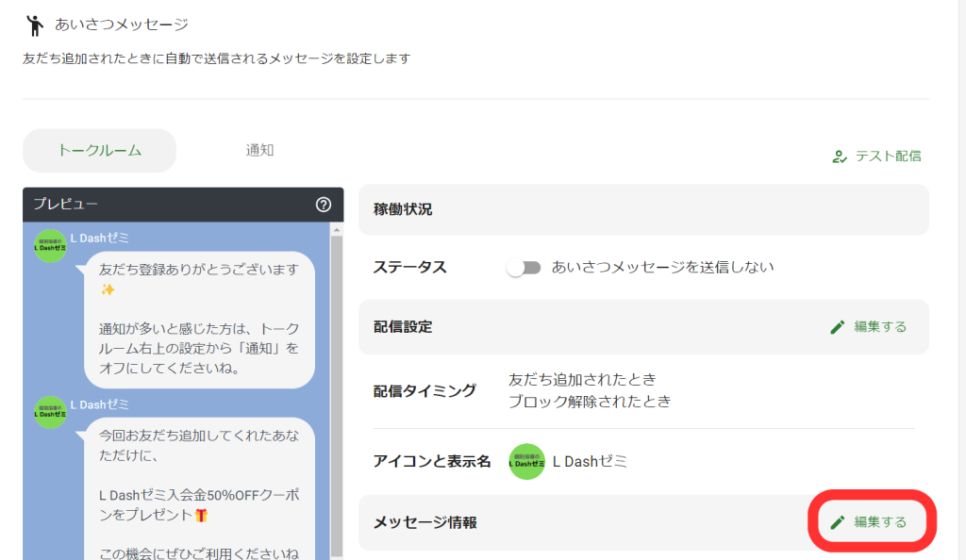Click the user-check icon next to テスト配信
The width and height of the screenshot is (966, 560).
[x=842, y=156]
